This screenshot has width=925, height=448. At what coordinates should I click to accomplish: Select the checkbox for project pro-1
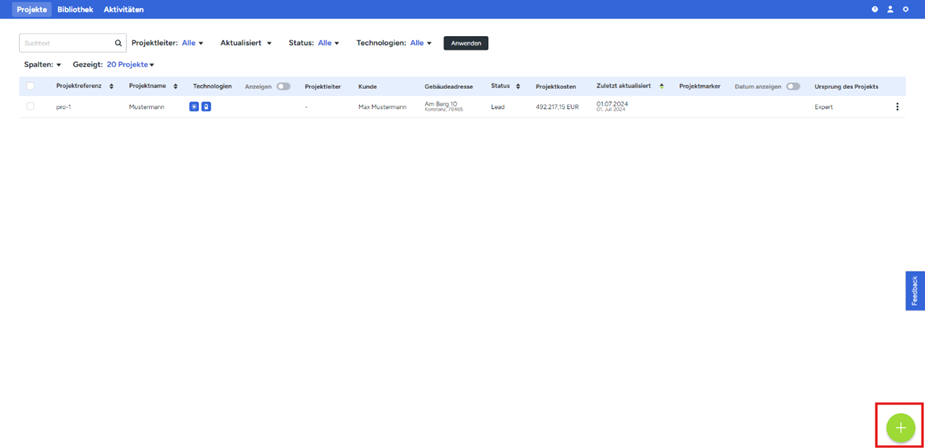[30, 106]
